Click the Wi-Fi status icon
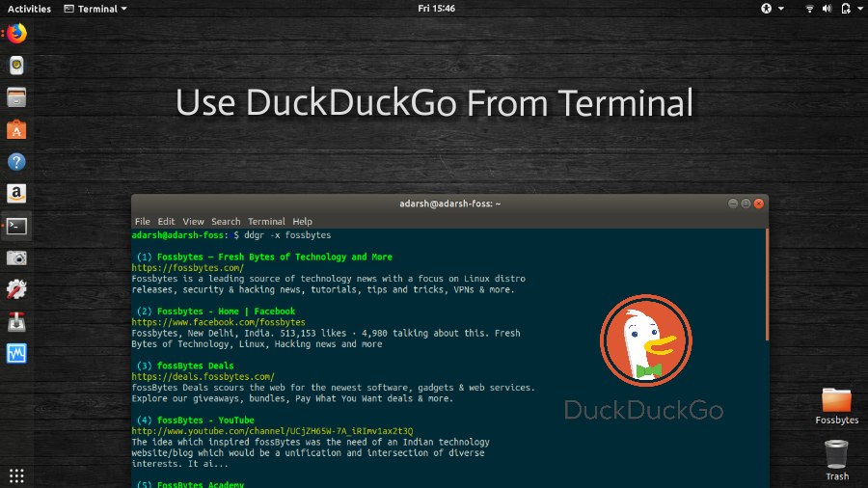The height and width of the screenshot is (488, 868). (x=809, y=9)
